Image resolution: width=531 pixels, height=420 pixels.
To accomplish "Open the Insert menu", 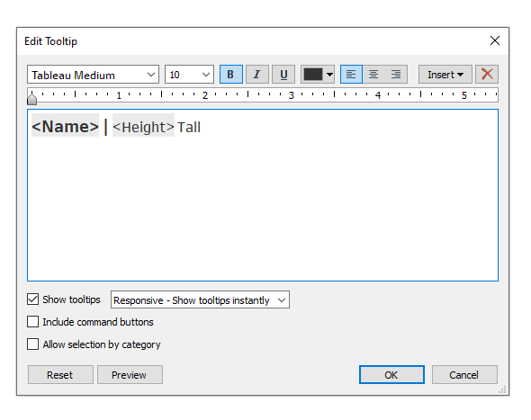I will pos(445,74).
